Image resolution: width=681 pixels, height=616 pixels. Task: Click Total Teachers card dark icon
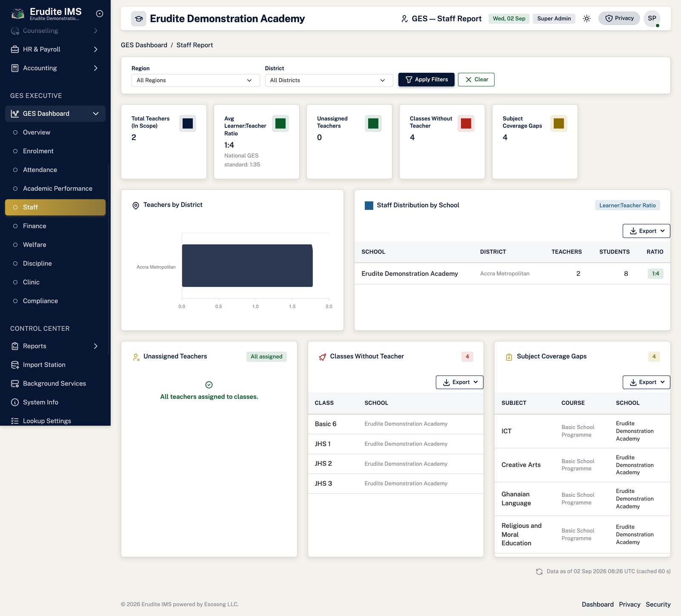188,123
